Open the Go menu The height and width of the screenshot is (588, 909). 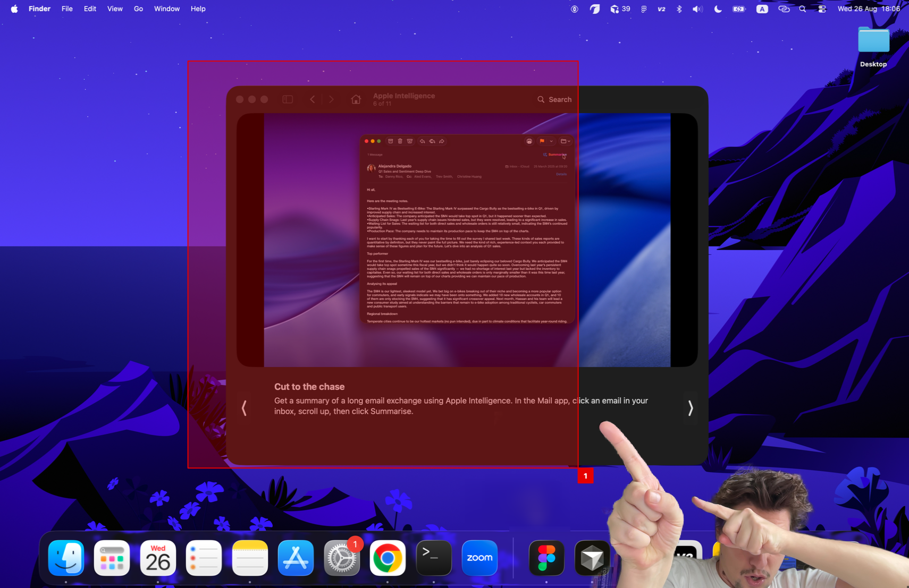click(138, 8)
